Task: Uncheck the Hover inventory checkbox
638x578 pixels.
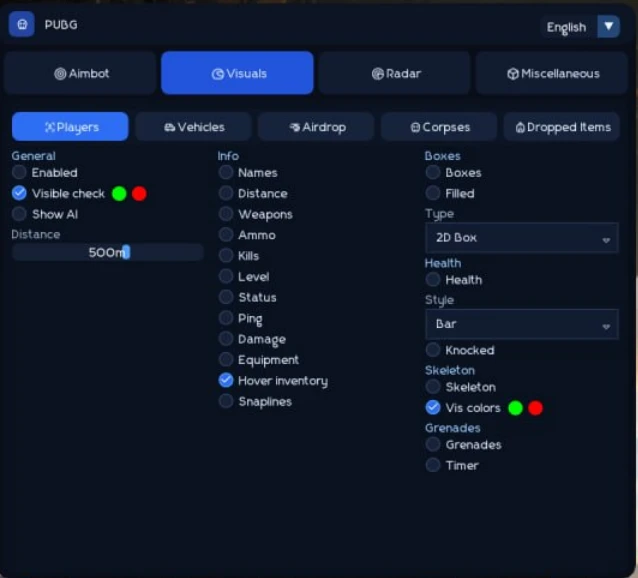Action: (x=226, y=380)
